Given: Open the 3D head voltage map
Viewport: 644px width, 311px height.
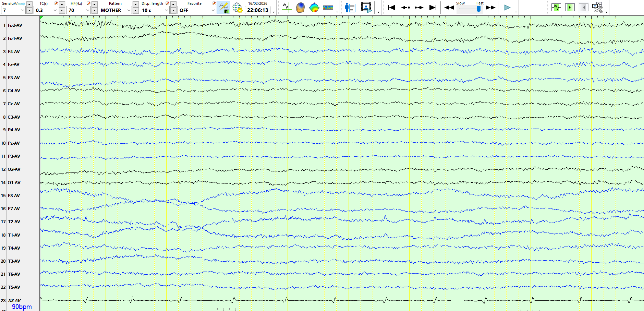Looking at the screenshot, I should pyautogui.click(x=300, y=7).
